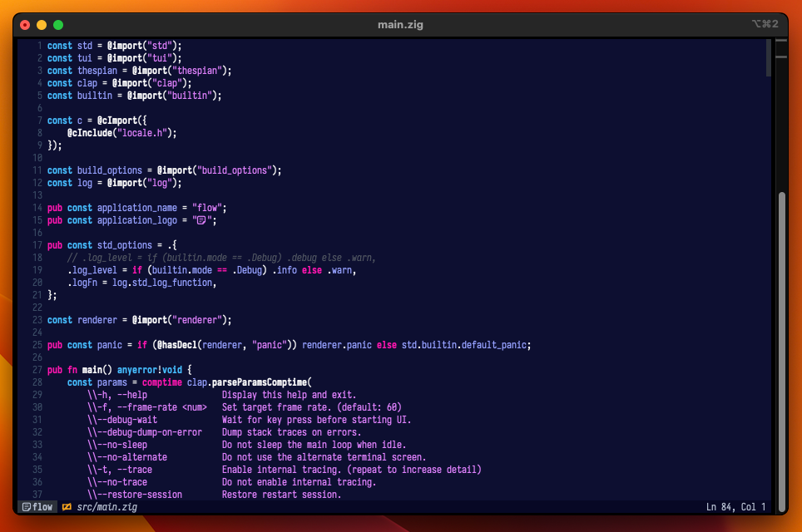Click the parseParamsComptime function call
The height and width of the screenshot is (532, 802).
click(259, 382)
